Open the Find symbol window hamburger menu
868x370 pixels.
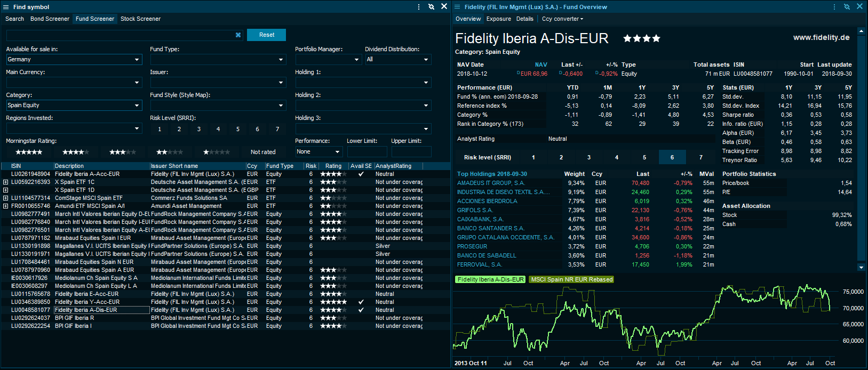6,7
